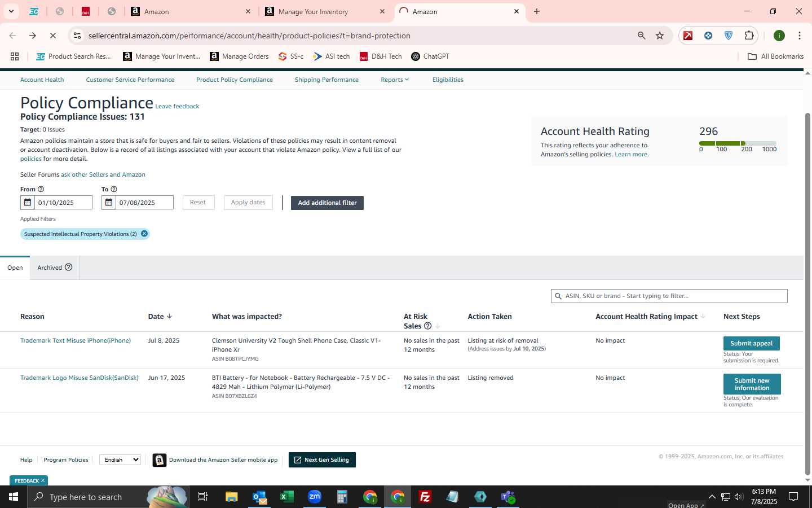This screenshot has height=508, width=812.
Task: Click the browser address bar URL
Action: (249, 36)
